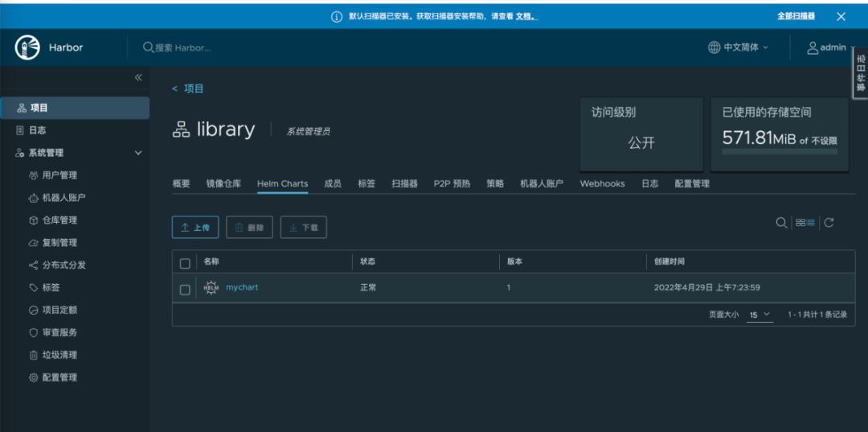Open the 机器人账户 project tab
Viewport: 868px width, 432px height.
(x=542, y=184)
